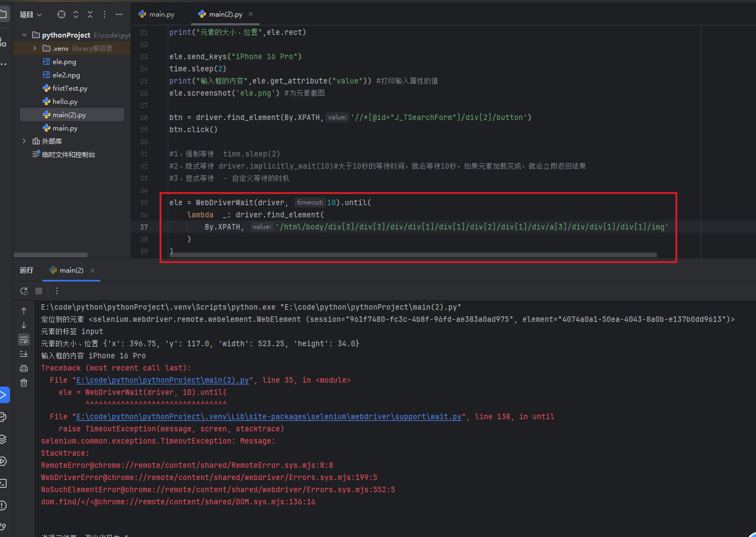
Task: Open Problems tool window
Action: [3, 505]
